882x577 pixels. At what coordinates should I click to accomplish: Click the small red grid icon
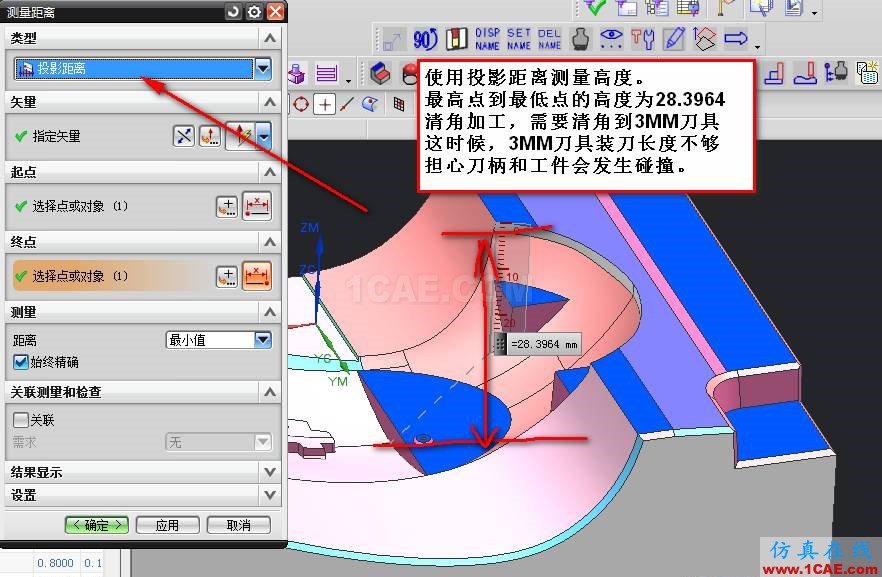pyautogui.click(x=399, y=104)
